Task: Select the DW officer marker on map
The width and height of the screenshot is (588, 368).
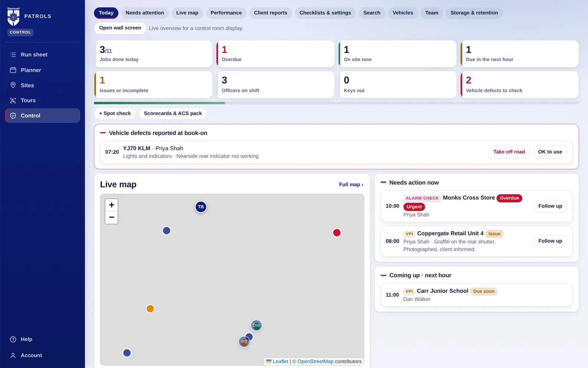Action: coord(256,325)
